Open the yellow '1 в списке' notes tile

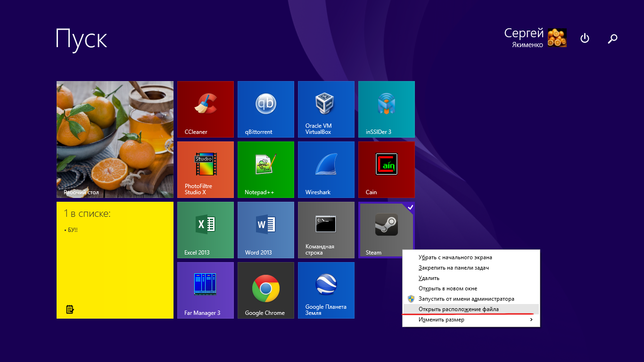[115, 260]
